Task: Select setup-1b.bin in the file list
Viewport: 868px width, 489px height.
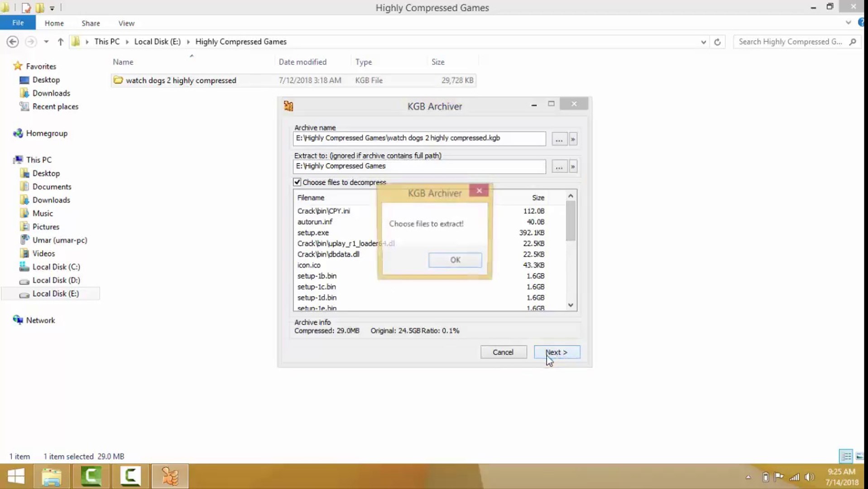Action: 317,276
